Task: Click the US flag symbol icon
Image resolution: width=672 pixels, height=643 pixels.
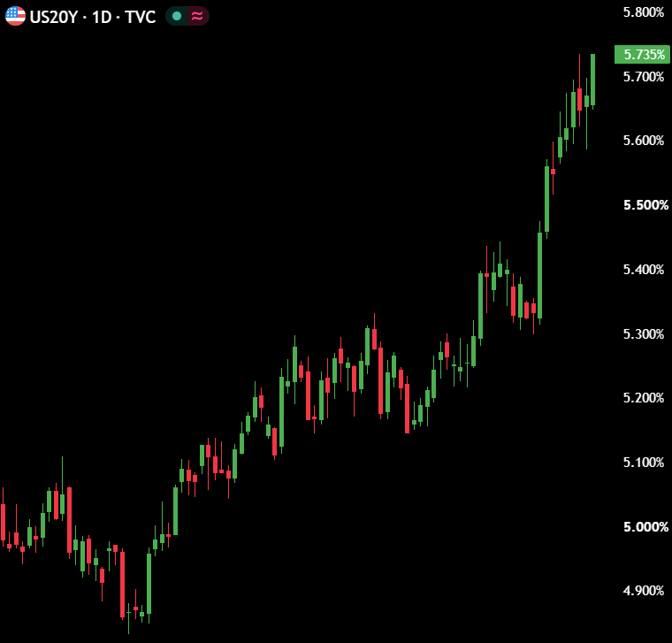Action: click(15, 16)
